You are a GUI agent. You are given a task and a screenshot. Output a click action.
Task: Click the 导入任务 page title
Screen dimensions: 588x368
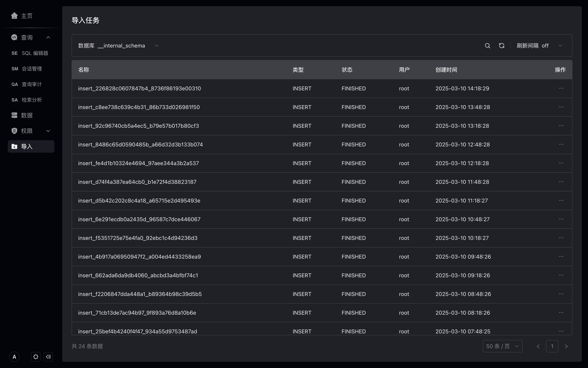[86, 20]
